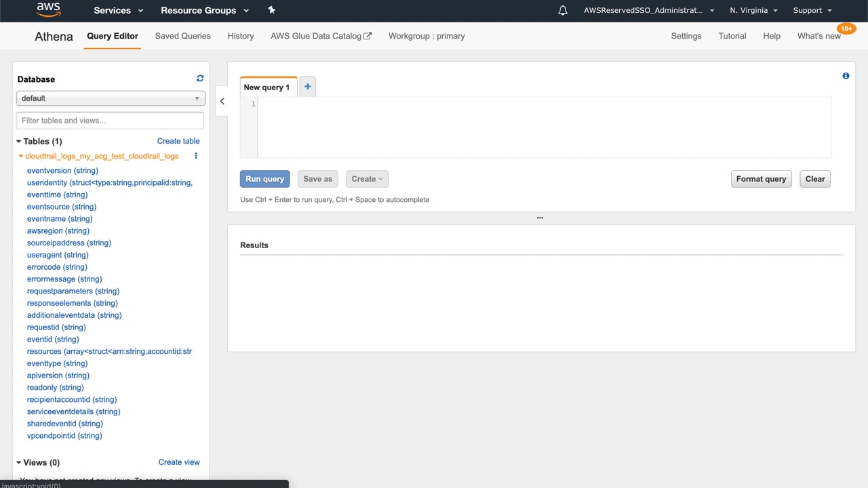Open the Help link

tap(772, 36)
